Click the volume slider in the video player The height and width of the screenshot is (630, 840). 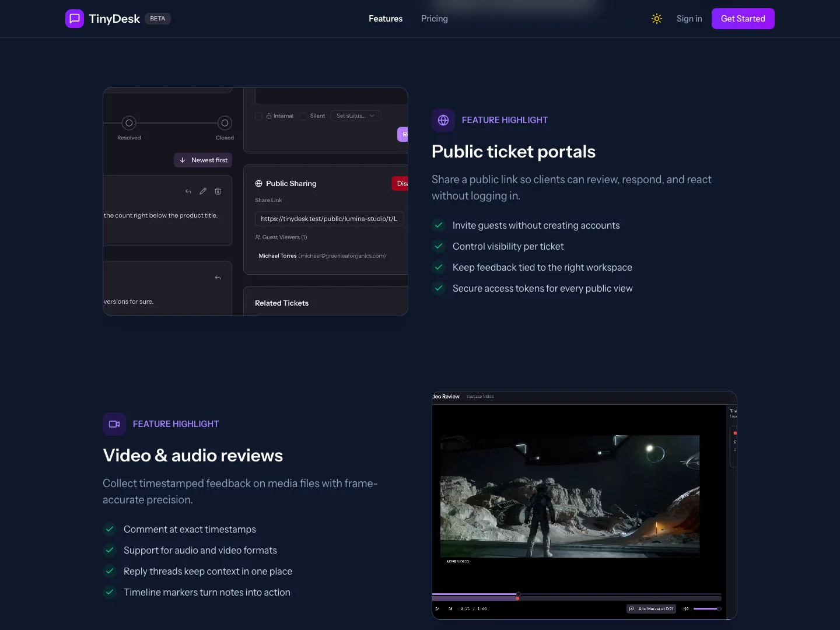coord(707,609)
